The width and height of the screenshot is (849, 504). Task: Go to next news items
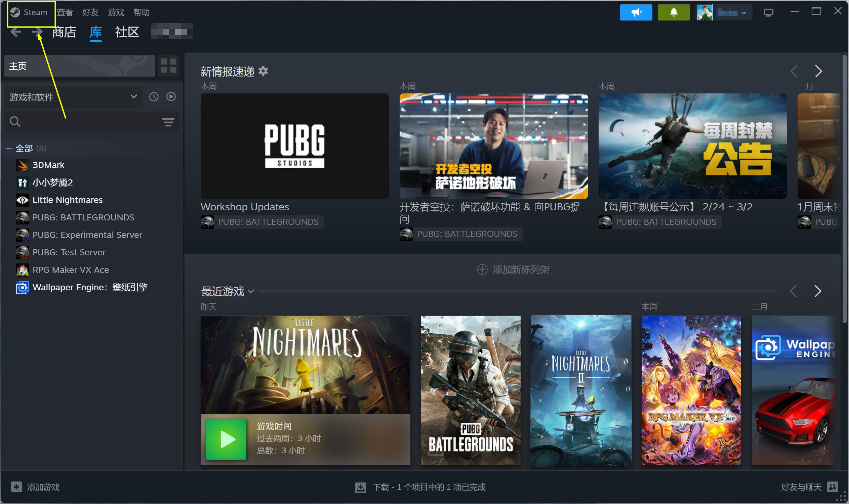818,71
